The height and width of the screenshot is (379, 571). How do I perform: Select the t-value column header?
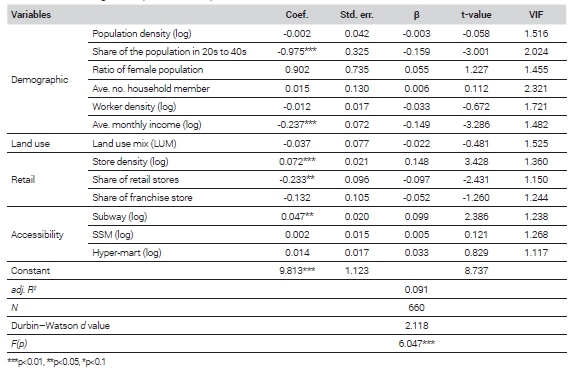tap(476, 15)
